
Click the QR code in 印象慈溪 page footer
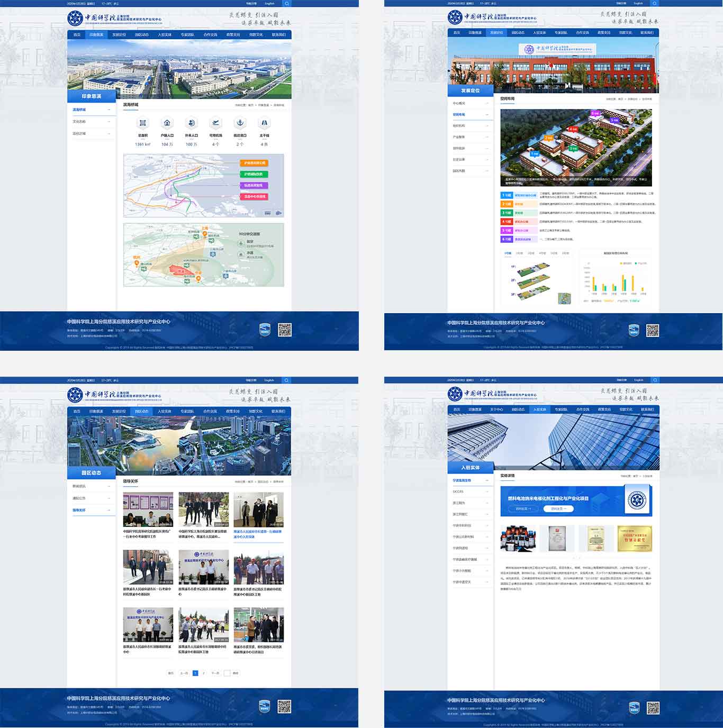pyautogui.click(x=285, y=330)
